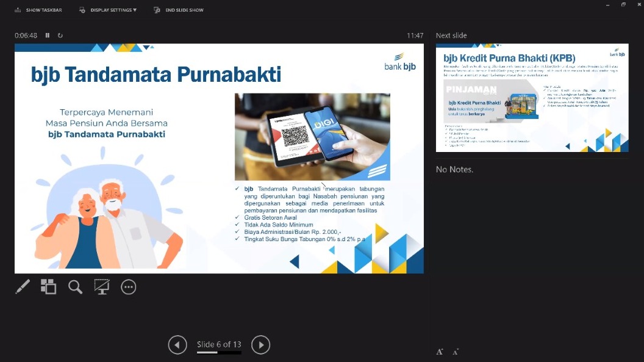Open the pen and laser pointer tools
Image resolution: width=644 pixels, height=362 pixels.
23,287
